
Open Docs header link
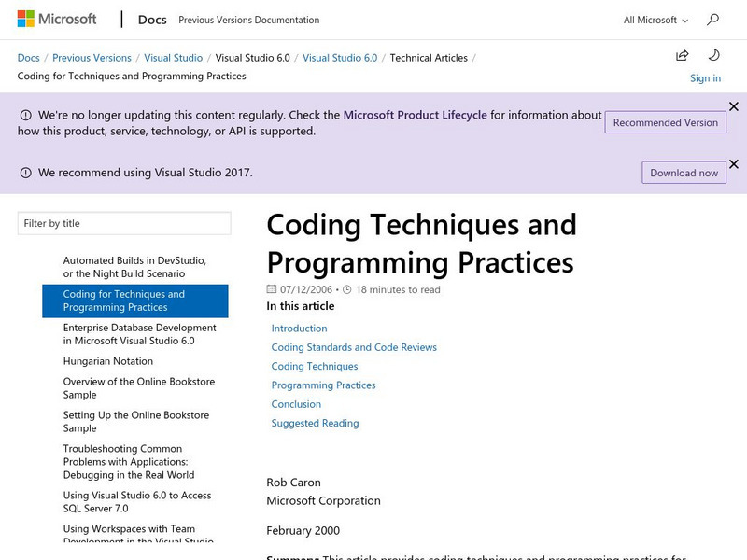(152, 20)
